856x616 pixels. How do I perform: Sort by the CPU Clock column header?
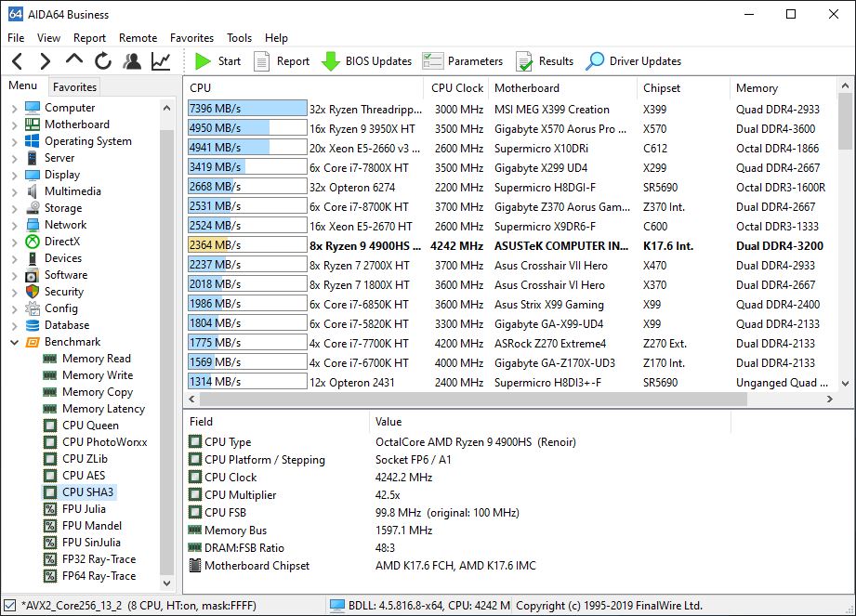click(x=456, y=88)
